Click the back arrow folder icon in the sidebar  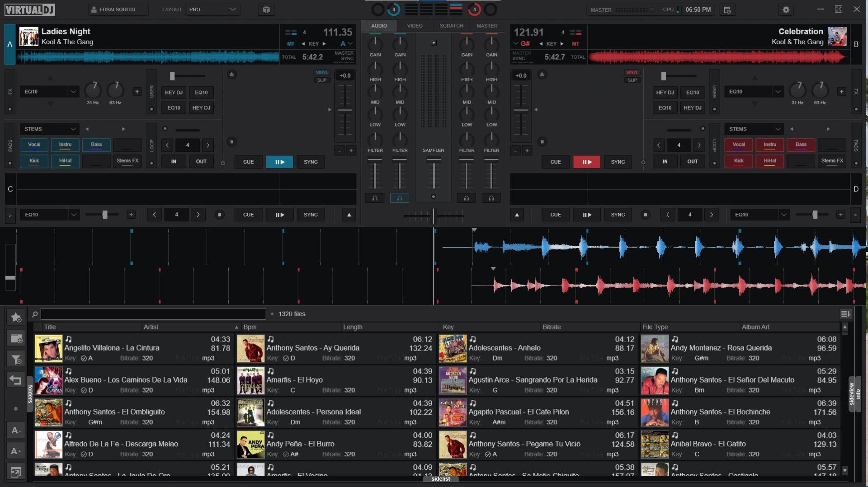pyautogui.click(x=16, y=380)
